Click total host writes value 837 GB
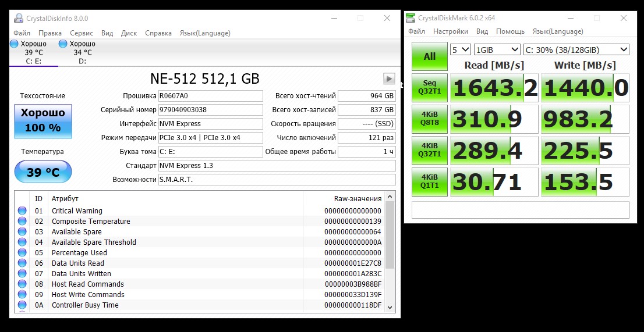The height and width of the screenshot is (332, 644). [367, 110]
